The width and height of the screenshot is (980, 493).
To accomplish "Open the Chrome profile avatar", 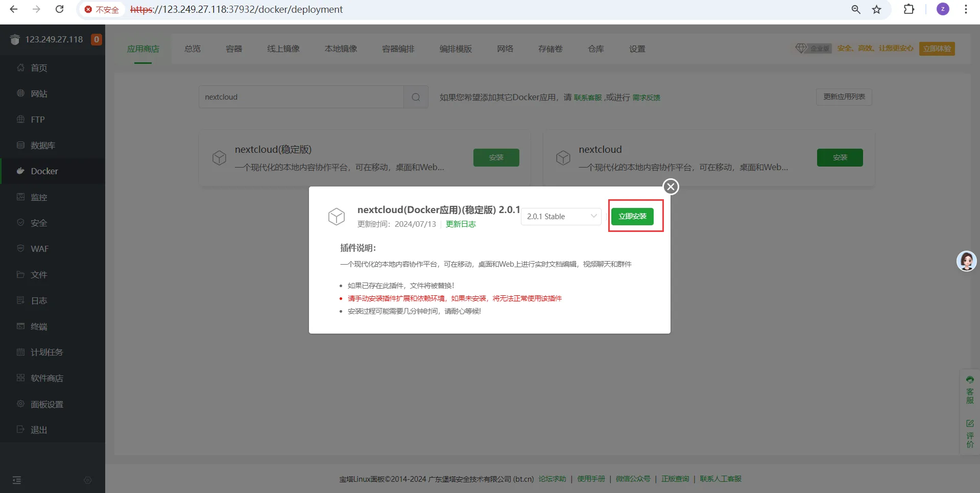I will pyautogui.click(x=943, y=9).
